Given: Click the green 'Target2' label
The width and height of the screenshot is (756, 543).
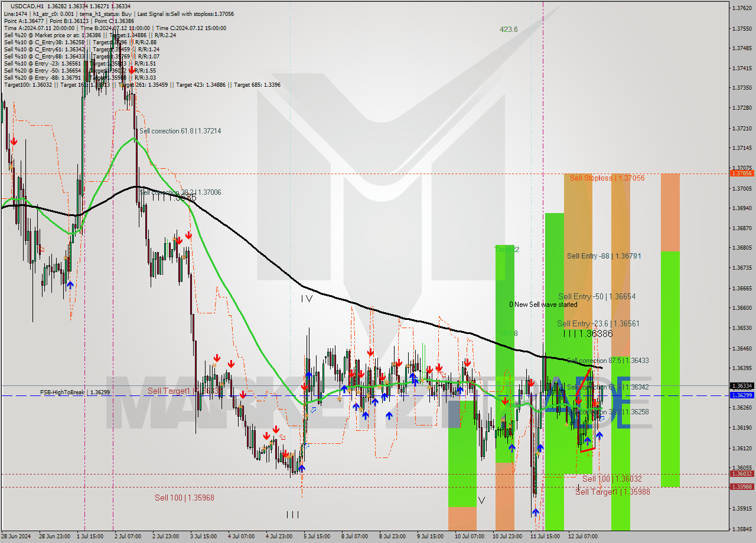Looking at the screenshot, I should click(507, 249).
